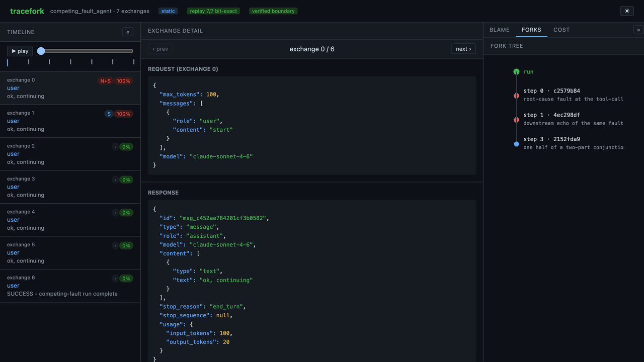Start timeline playback with the play button
This screenshot has height=362, width=644.
20,51
